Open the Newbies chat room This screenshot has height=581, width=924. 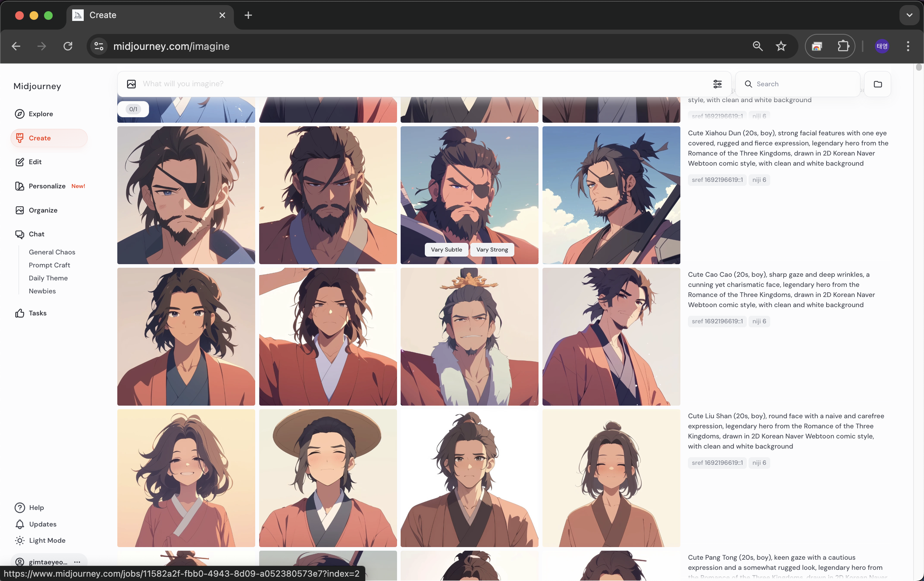(42, 291)
